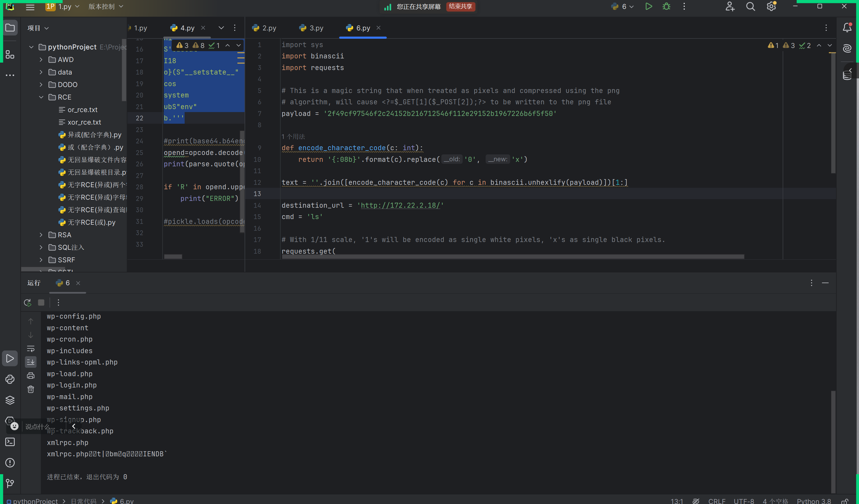This screenshot has width=859, height=504.
Task: Collapse the pythonProject root folder
Action: [x=31, y=47]
